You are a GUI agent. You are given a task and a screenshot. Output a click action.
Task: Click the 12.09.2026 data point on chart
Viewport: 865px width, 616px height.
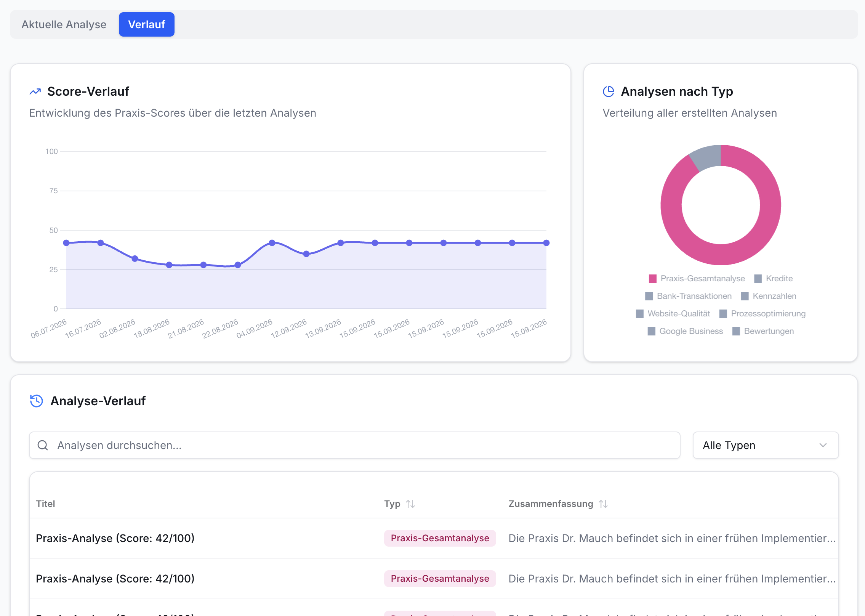(306, 254)
